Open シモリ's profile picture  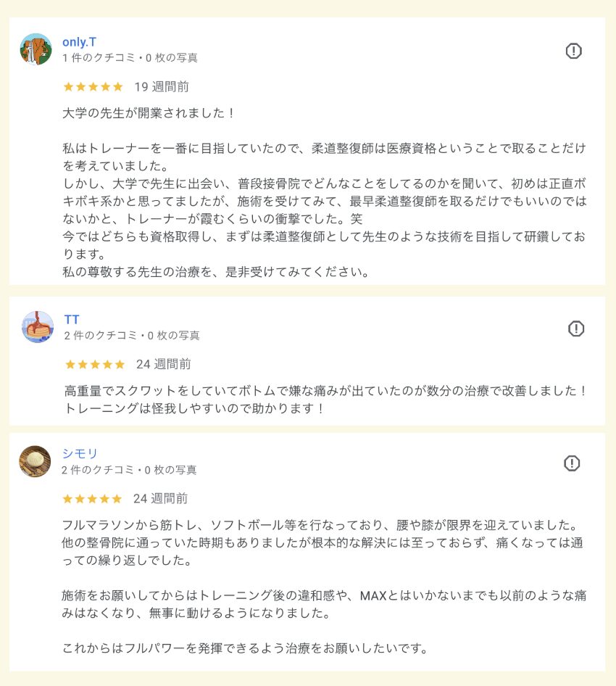point(35,461)
